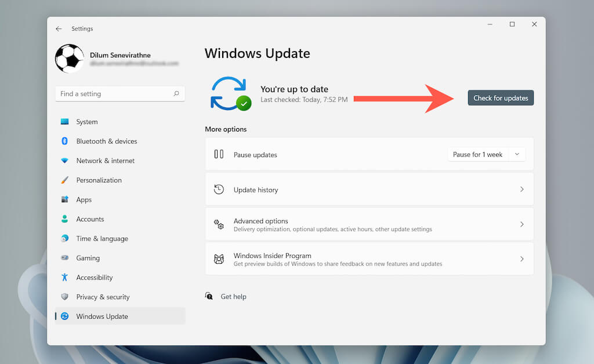
Task: Click the Accounts person icon
Action: (x=65, y=219)
